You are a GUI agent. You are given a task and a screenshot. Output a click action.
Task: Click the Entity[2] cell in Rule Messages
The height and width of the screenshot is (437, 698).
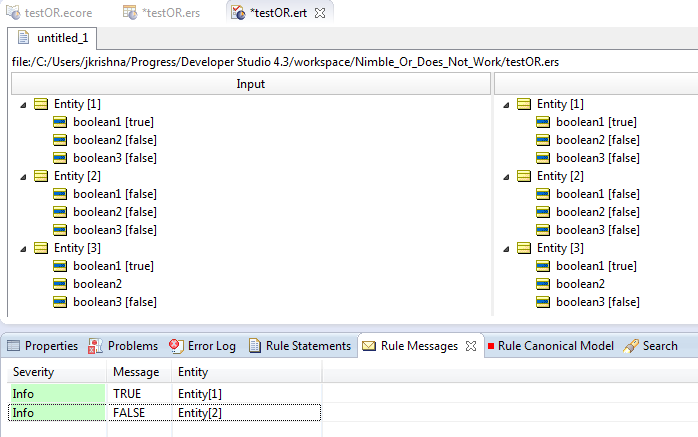247,413
